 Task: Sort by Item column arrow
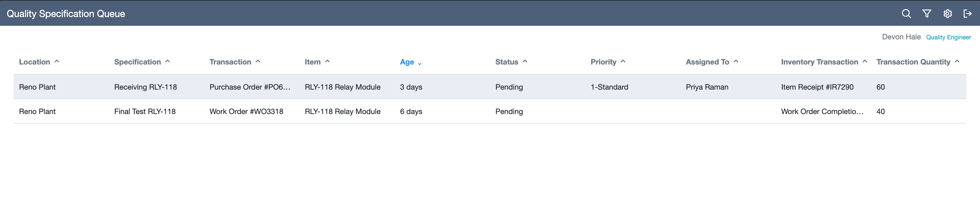point(327,61)
